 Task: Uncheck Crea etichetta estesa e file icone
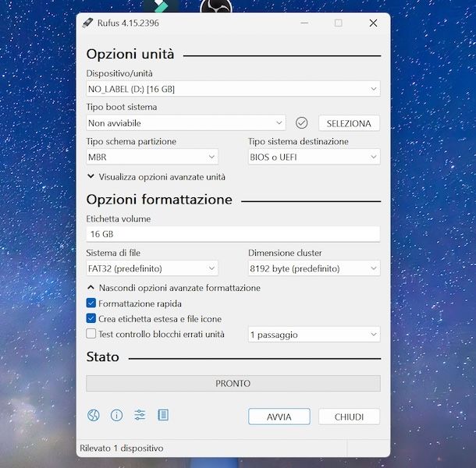coord(91,318)
